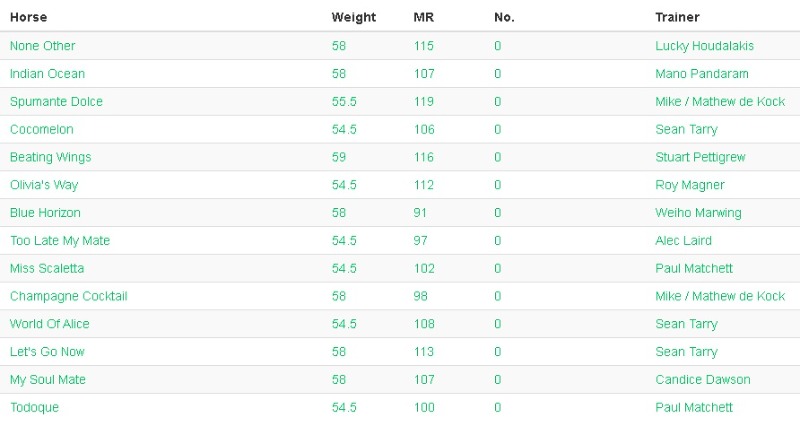The width and height of the screenshot is (800, 437).
Task: Select trainer Candice Dawson
Action: [x=702, y=380]
